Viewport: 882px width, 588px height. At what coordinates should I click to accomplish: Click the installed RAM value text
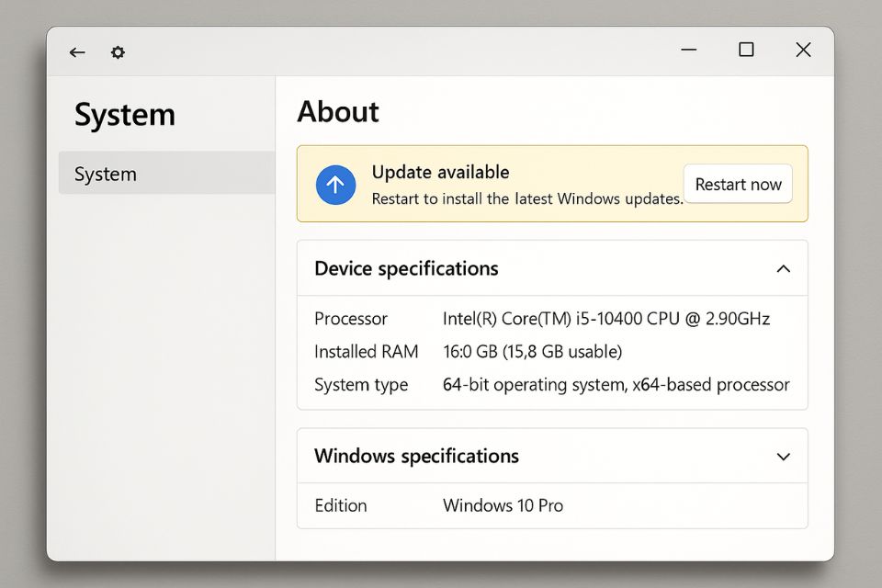point(532,352)
